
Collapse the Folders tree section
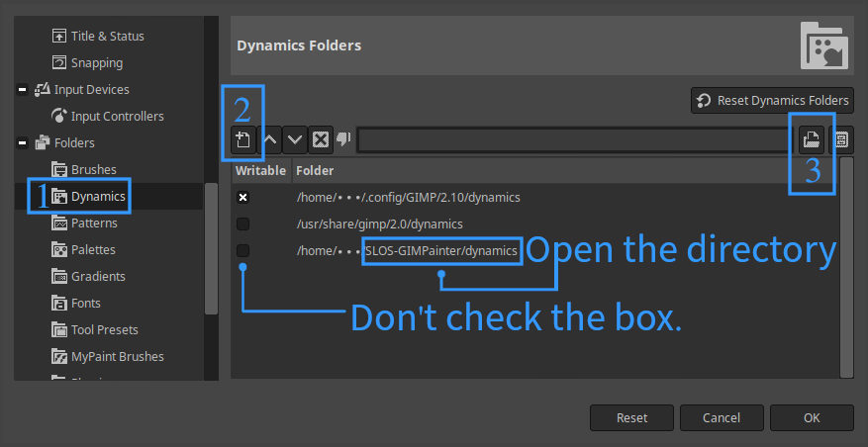(23, 143)
